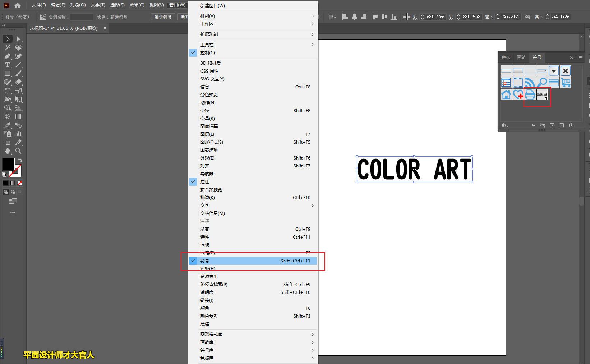This screenshot has height=364, width=590.
Task: Select the Hand tool
Action: (7, 151)
